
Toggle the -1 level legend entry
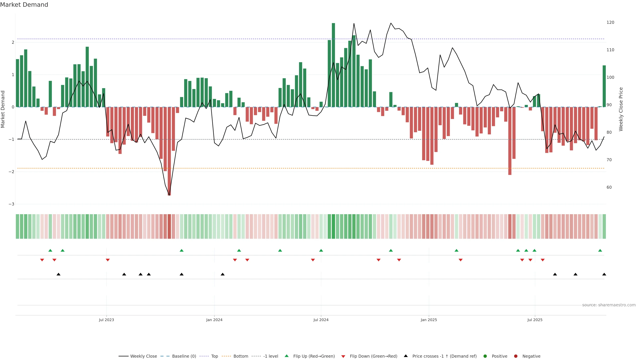pos(271,356)
